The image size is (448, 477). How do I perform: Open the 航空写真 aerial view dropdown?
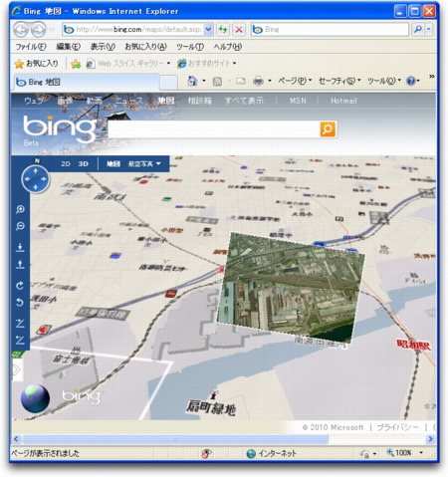pos(144,163)
